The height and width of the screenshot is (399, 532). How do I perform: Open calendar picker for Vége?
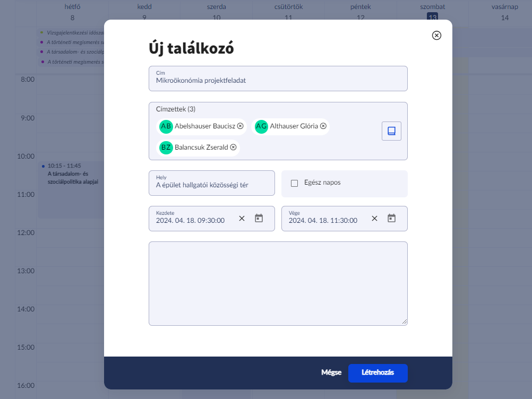[x=392, y=218]
